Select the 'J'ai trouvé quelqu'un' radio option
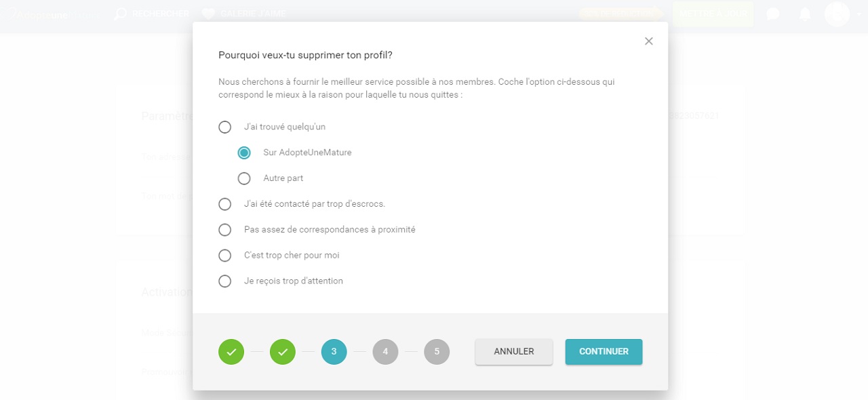This screenshot has width=868, height=400. point(225,127)
